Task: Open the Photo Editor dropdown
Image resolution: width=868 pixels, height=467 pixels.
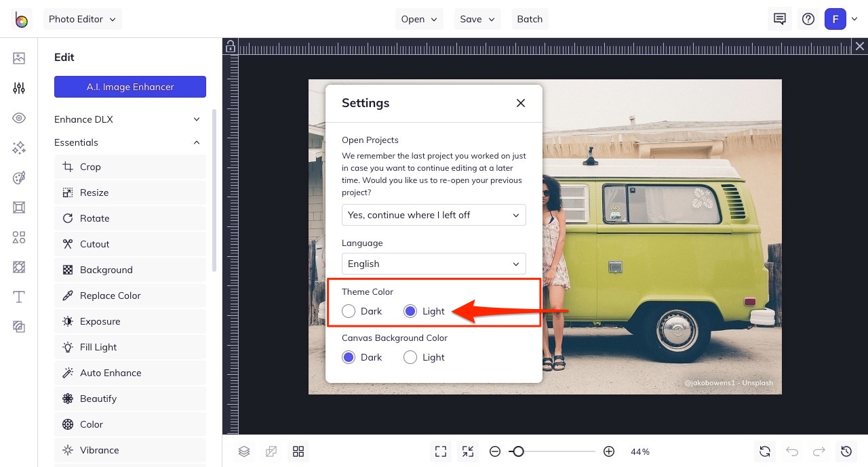Action: click(x=83, y=19)
